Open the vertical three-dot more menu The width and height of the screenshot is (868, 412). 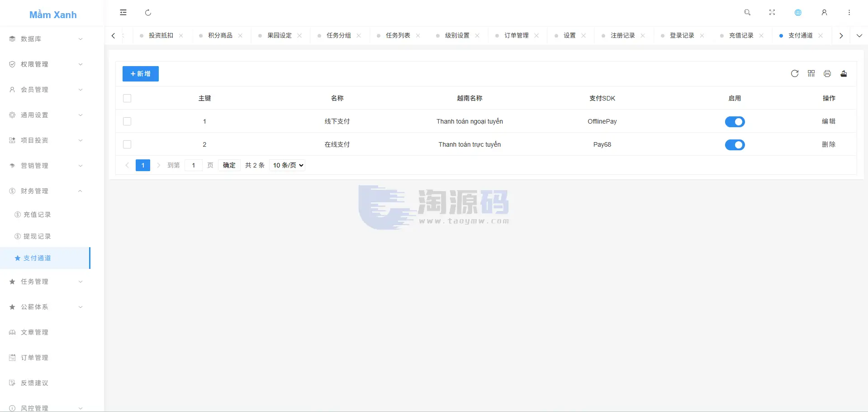[849, 13]
